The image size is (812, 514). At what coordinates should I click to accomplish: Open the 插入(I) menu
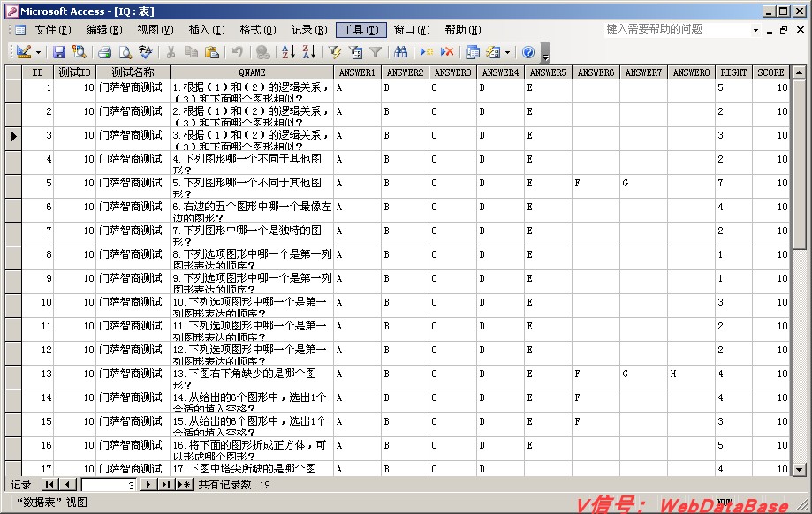[207, 30]
